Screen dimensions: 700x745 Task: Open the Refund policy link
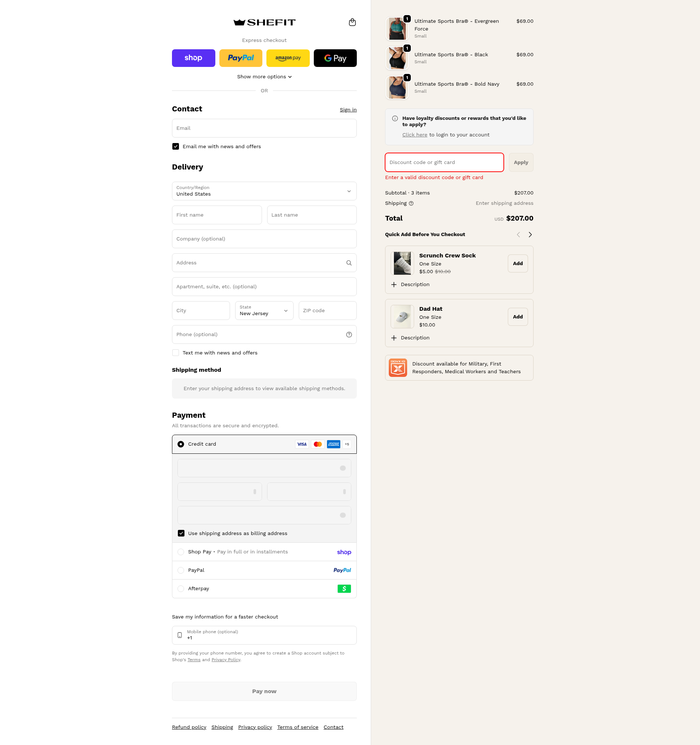189,727
